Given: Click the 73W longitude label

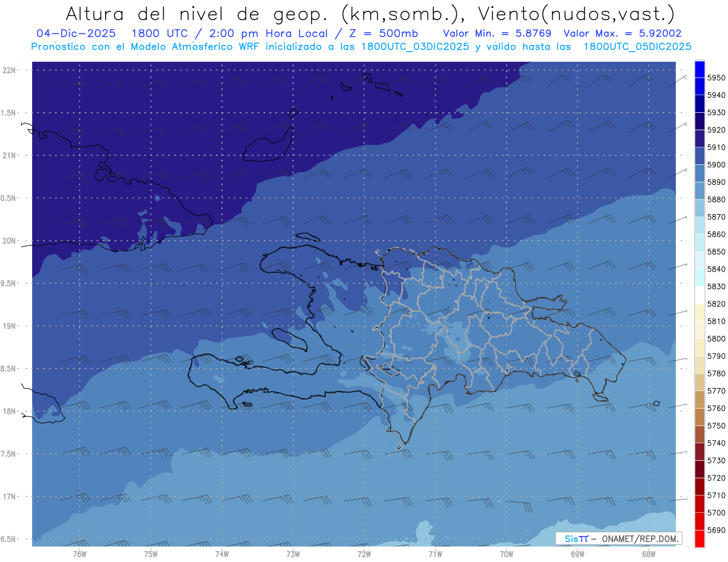Looking at the screenshot, I should point(293,554).
